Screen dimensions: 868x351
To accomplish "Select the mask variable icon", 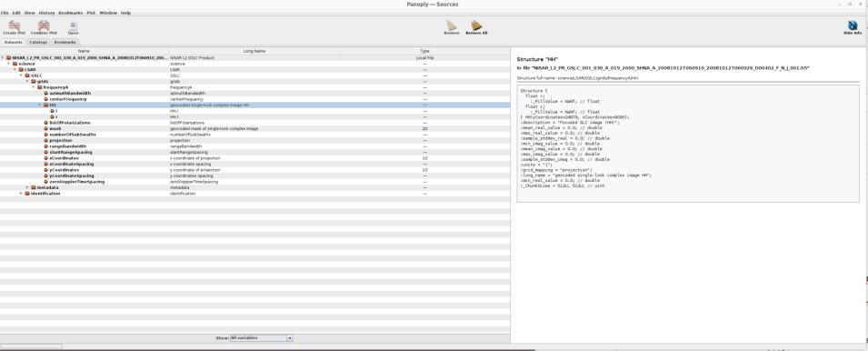I will pyautogui.click(x=46, y=128).
